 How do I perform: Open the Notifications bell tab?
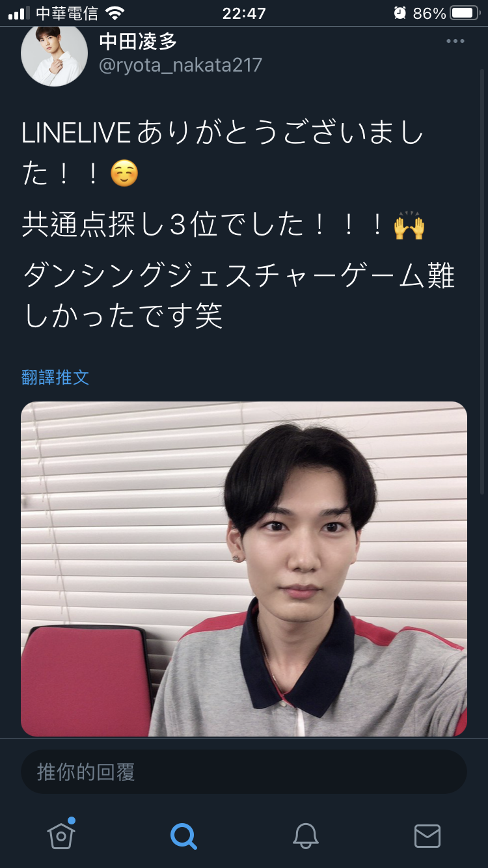305,835
